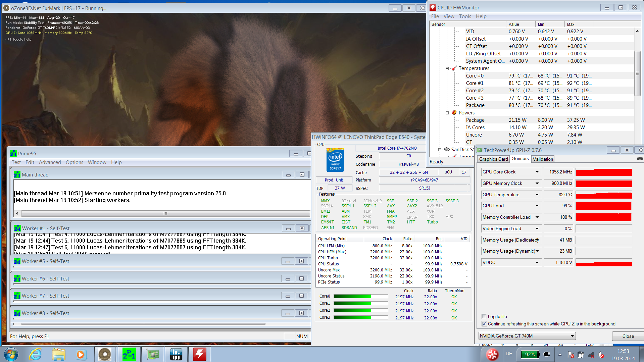Click the scroll up arrow in HWMonitor
The width and height of the screenshot is (644, 362).
(637, 31)
